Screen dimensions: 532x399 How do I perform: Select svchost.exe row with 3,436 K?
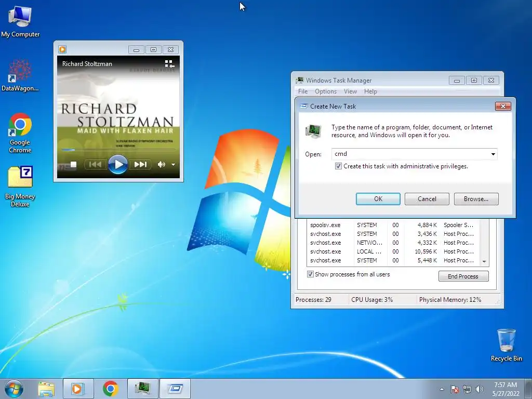(394, 234)
